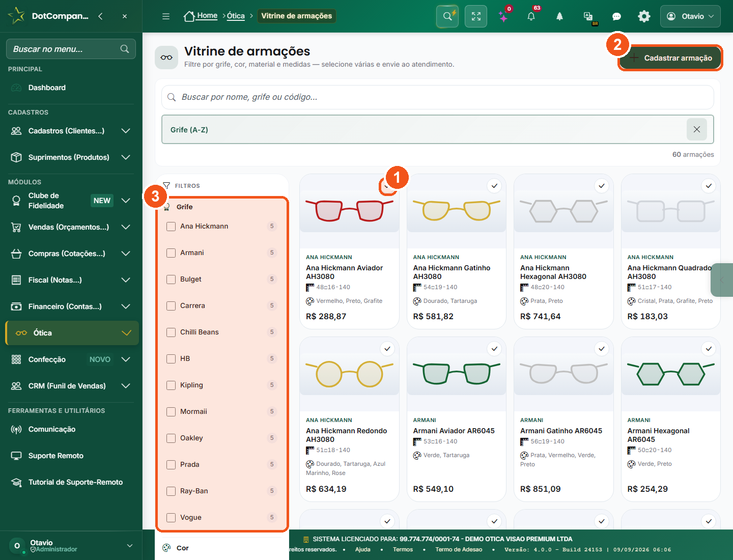Select the Oakley checkbox
The height and width of the screenshot is (560, 733).
(171, 438)
